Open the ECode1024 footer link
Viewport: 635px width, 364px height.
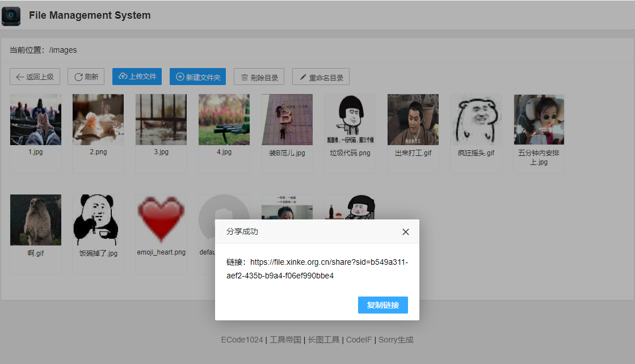(x=242, y=340)
